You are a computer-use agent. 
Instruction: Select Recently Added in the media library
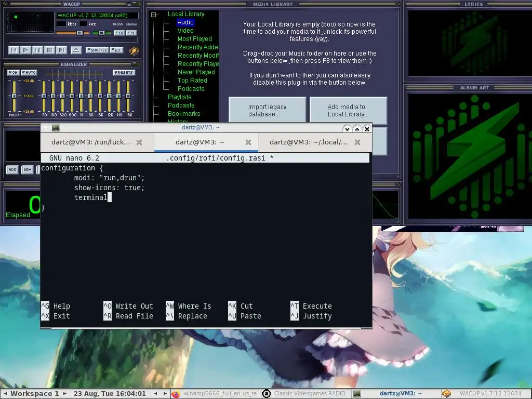(x=197, y=47)
